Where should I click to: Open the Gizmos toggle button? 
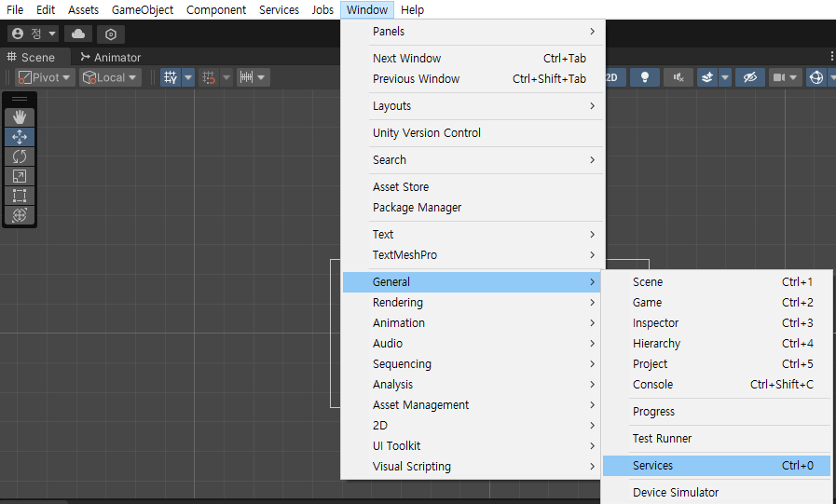tap(816, 77)
